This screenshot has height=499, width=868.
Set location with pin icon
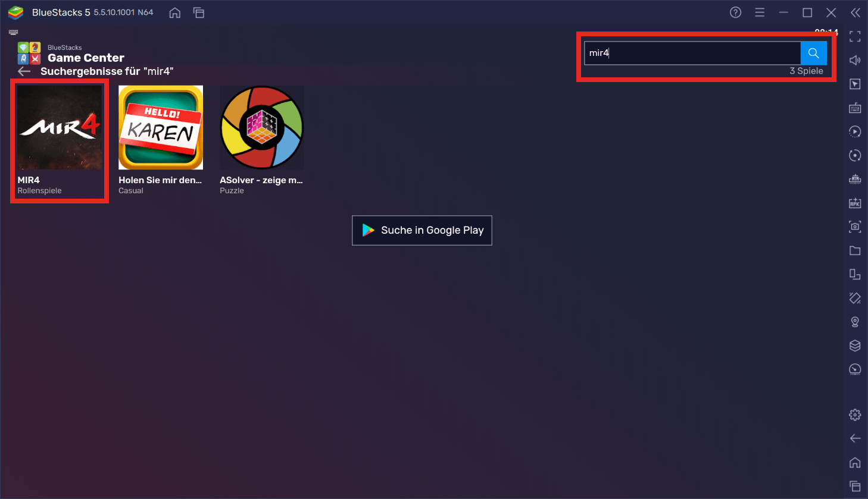tap(855, 322)
